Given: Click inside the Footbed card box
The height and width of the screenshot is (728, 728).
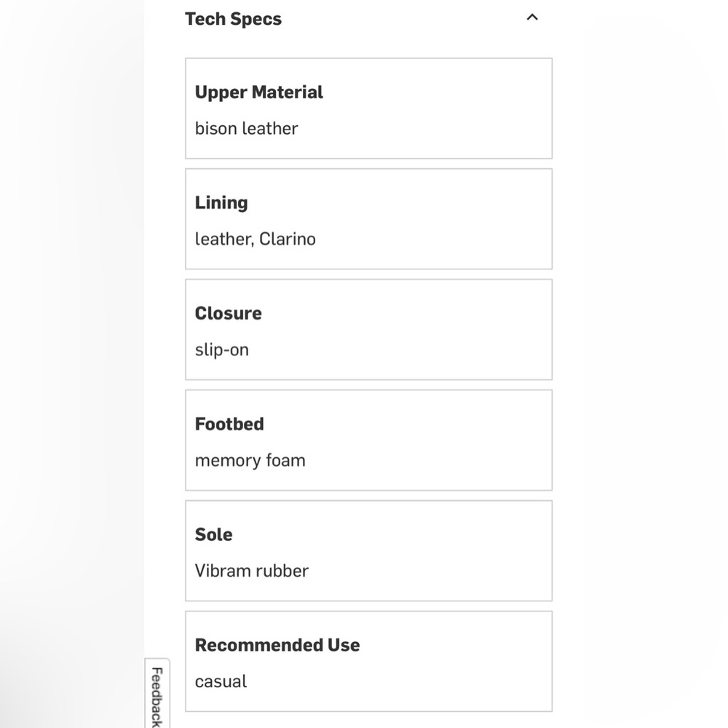Looking at the screenshot, I should pos(368,440).
